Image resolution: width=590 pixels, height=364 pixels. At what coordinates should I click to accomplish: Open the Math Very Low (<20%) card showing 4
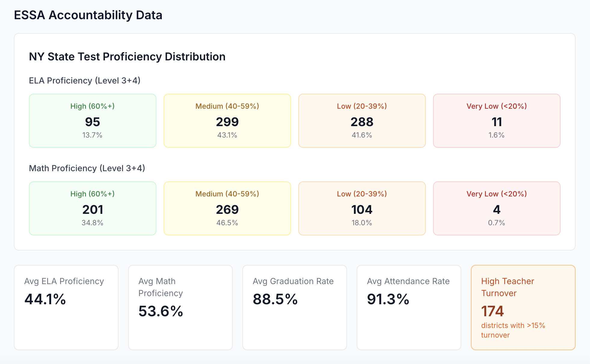point(496,208)
